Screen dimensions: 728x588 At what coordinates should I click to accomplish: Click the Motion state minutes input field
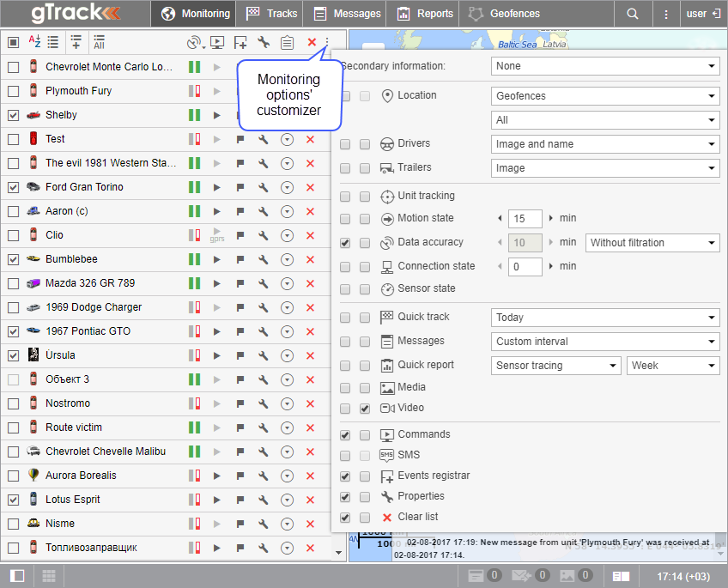[x=525, y=219]
